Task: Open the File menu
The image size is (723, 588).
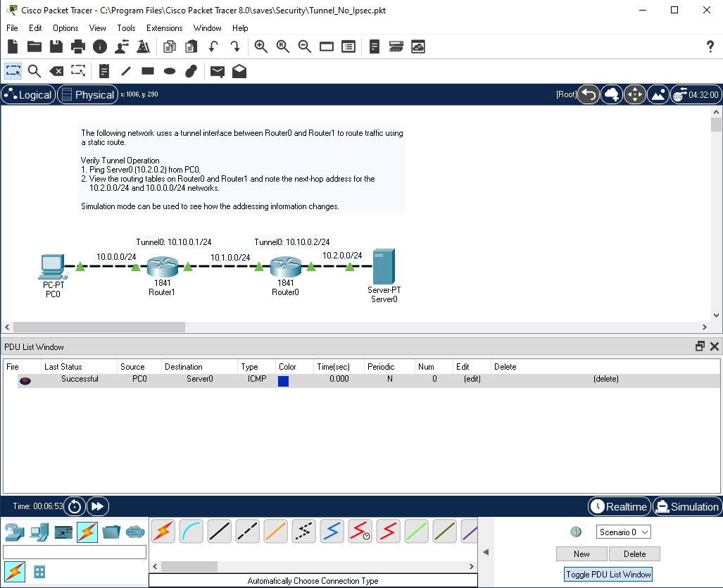Action: tap(12, 28)
